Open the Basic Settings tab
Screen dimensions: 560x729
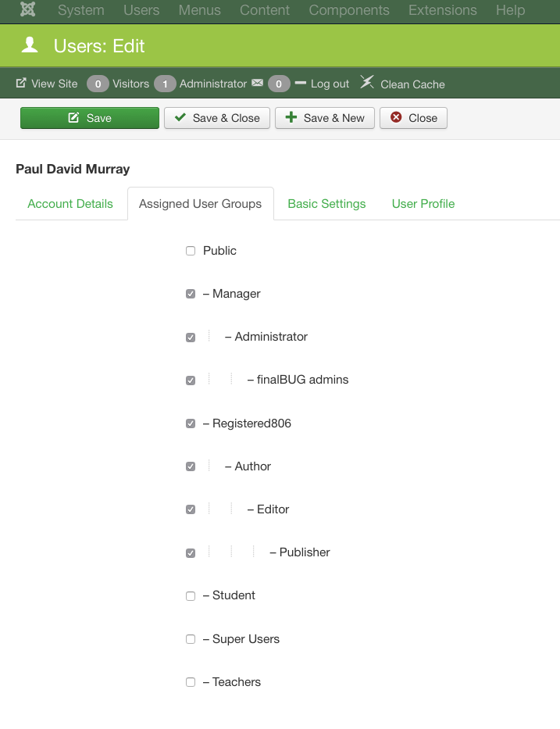(326, 204)
